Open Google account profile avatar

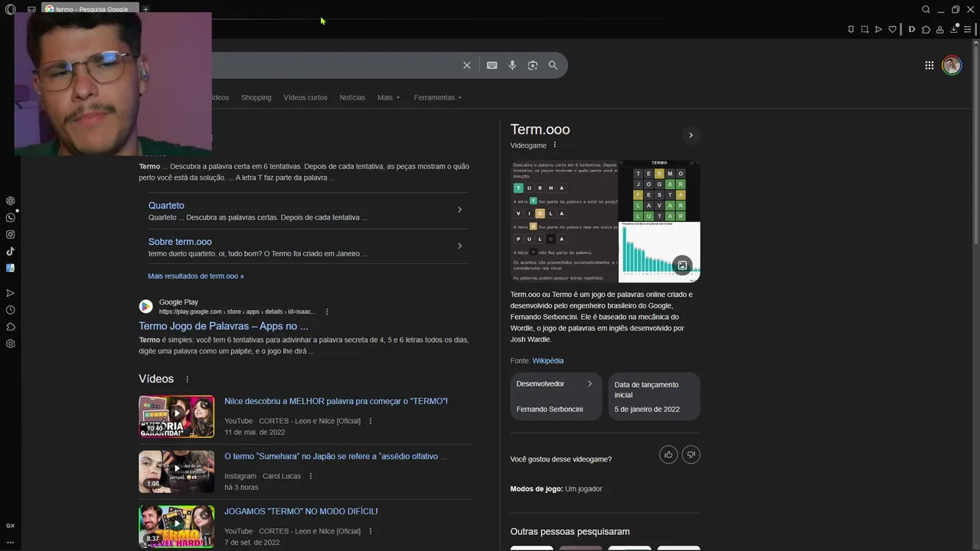tap(952, 65)
